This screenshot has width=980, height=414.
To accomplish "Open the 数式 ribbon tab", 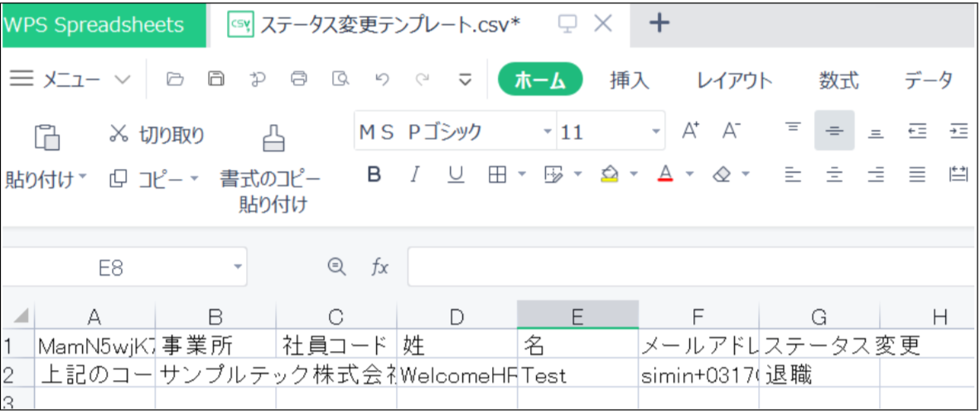I will [x=838, y=80].
